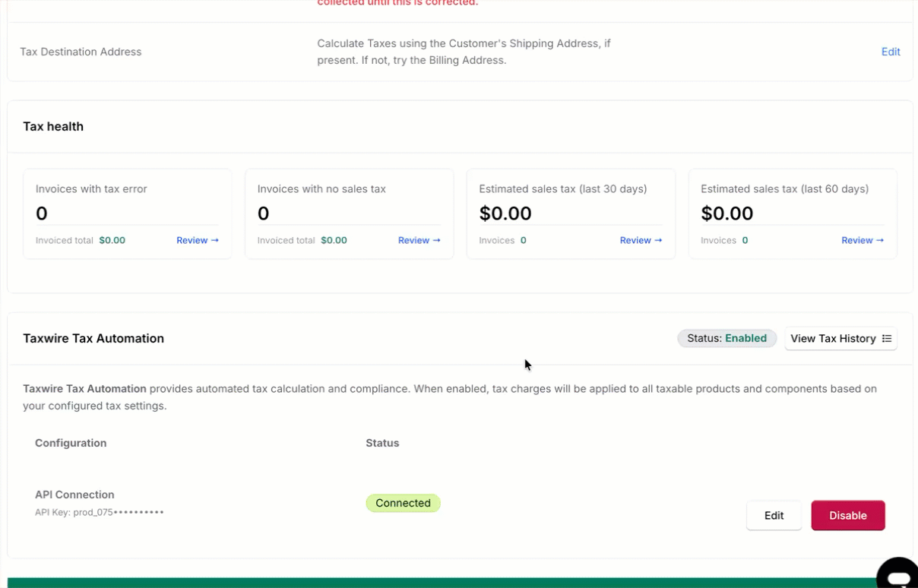918x588 pixels.
Task: Click the Tax health heading
Action: click(x=53, y=126)
